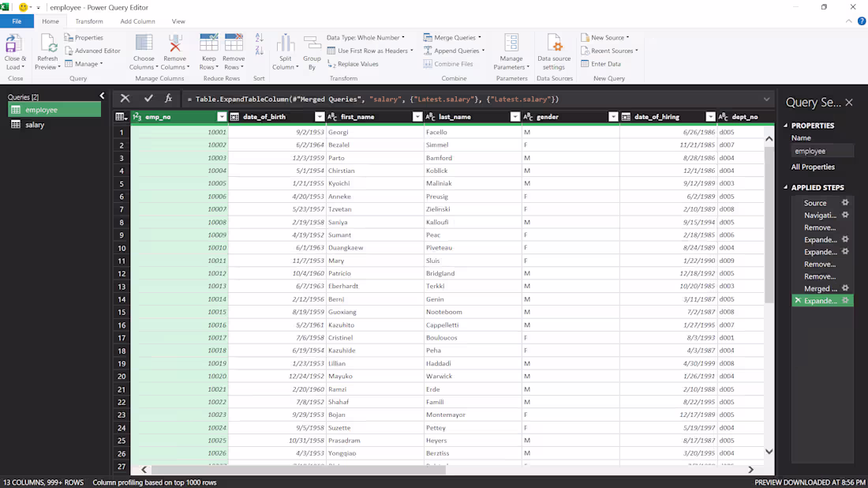Collapse the APPLIED STEPS section
The height and width of the screenshot is (488, 868).
point(786,188)
